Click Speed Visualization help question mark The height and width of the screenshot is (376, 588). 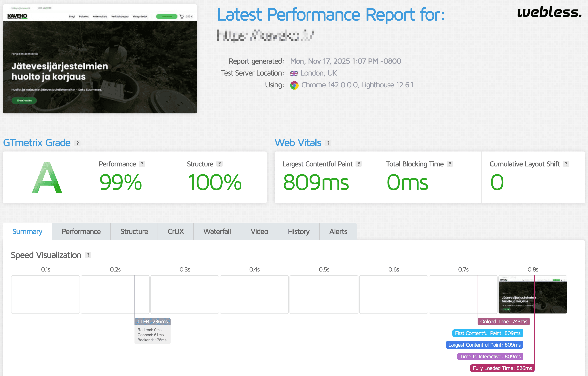tap(88, 255)
